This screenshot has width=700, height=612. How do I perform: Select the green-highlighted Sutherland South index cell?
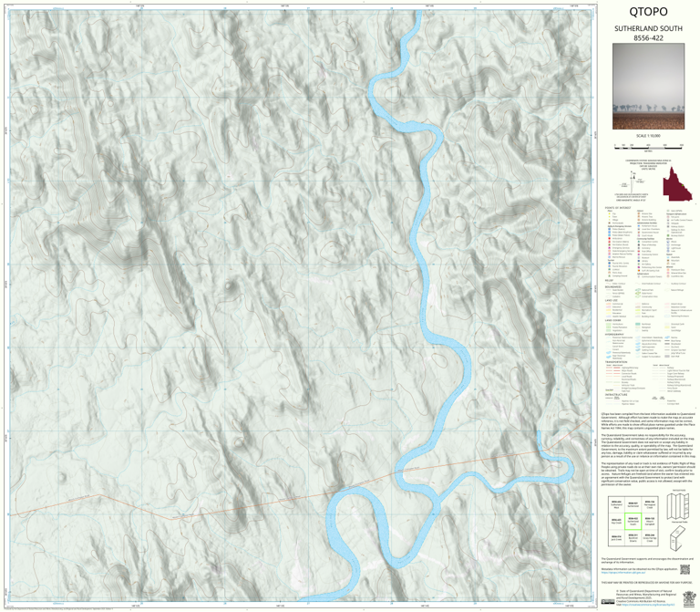tap(633, 522)
